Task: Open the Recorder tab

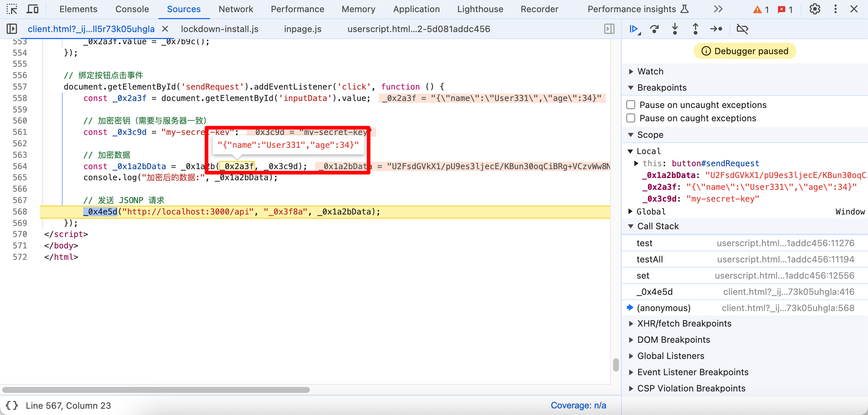Action: (x=539, y=9)
